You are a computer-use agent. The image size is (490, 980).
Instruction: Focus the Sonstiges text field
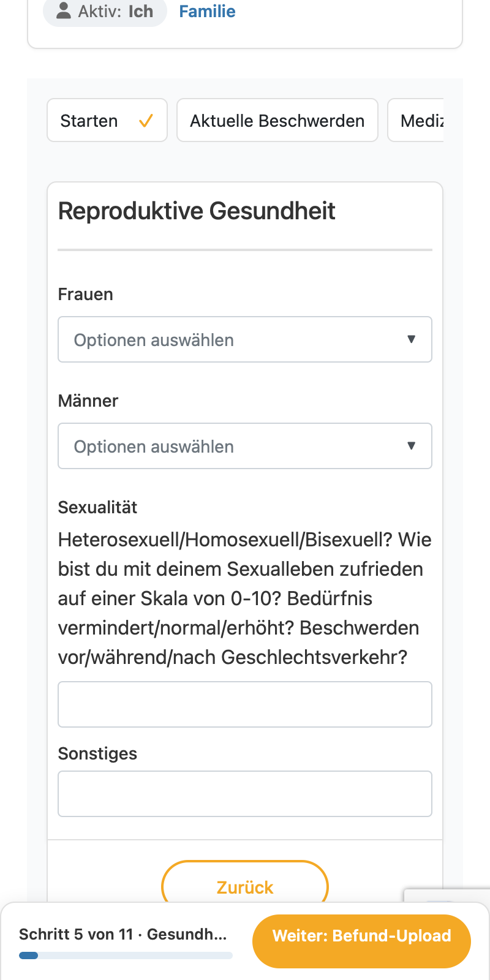[245, 794]
